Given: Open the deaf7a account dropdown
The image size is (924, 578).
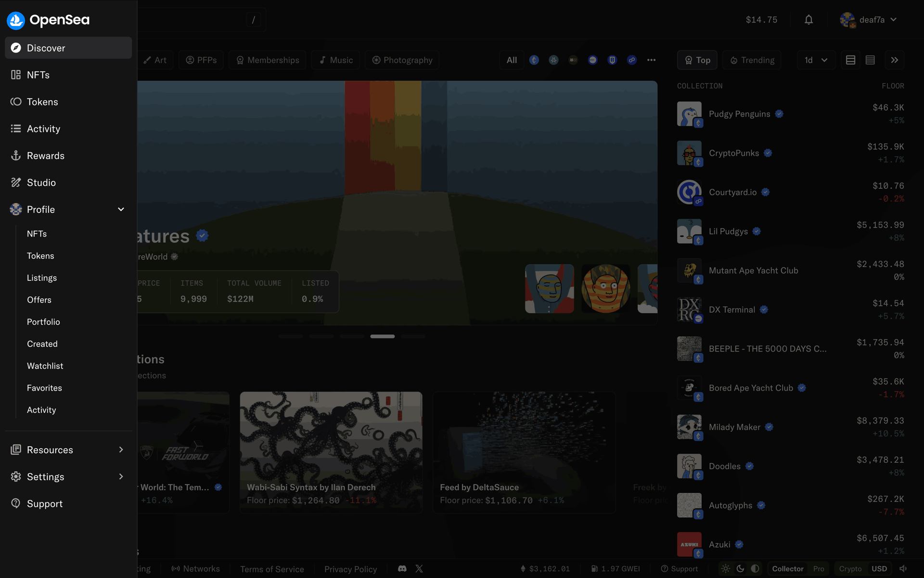Looking at the screenshot, I should [869, 20].
